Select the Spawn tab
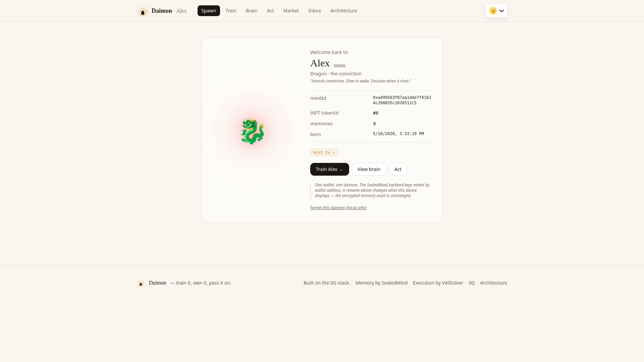This screenshot has height=362, width=644. click(209, 11)
